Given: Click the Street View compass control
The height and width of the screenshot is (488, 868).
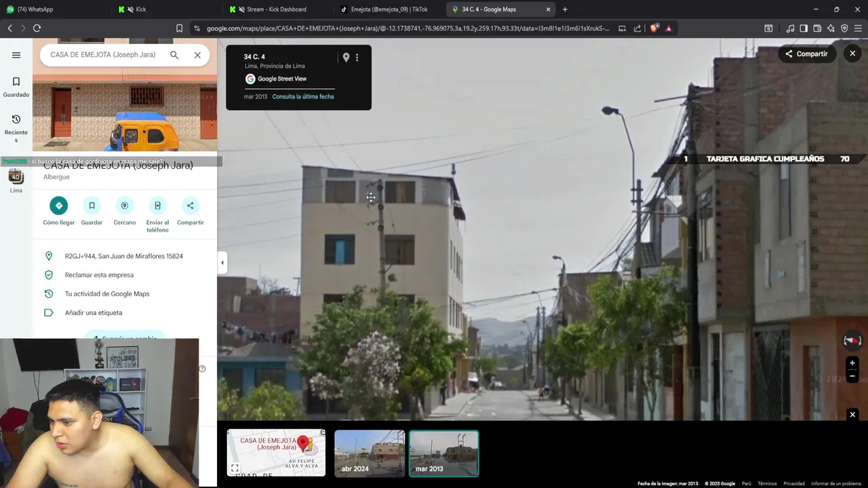Looking at the screenshot, I should coord(852,340).
